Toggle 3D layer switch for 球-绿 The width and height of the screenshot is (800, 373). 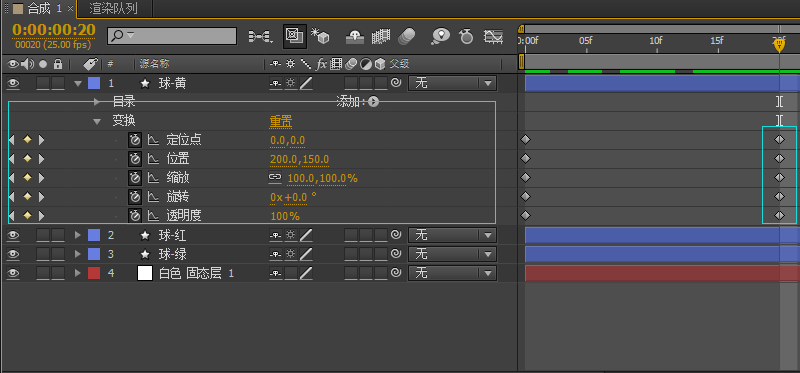coord(381,254)
